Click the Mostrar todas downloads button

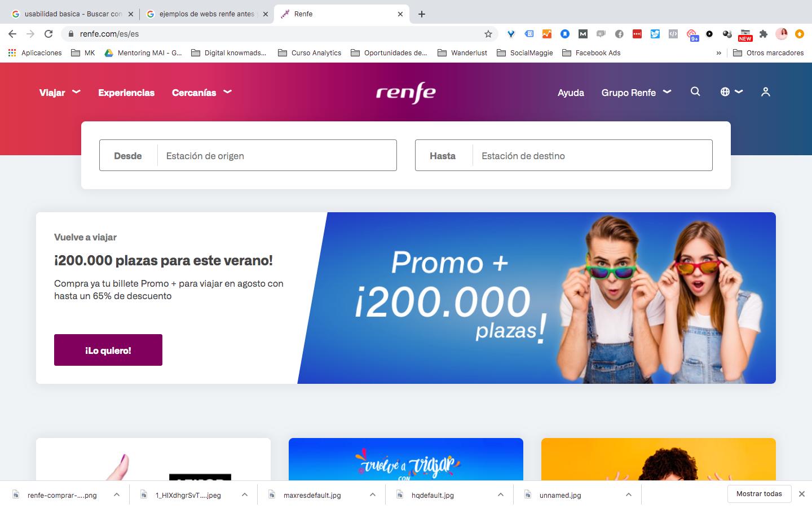(x=759, y=494)
